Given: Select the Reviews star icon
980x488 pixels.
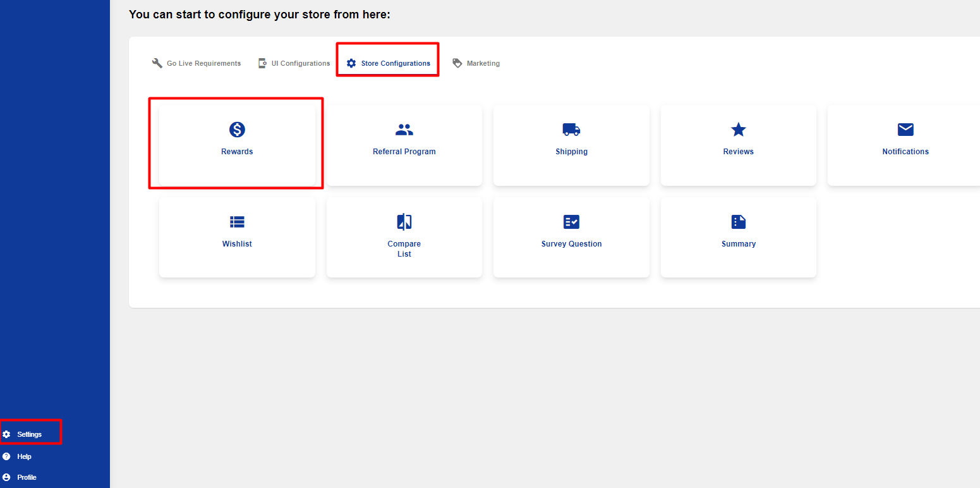Looking at the screenshot, I should coord(738,130).
